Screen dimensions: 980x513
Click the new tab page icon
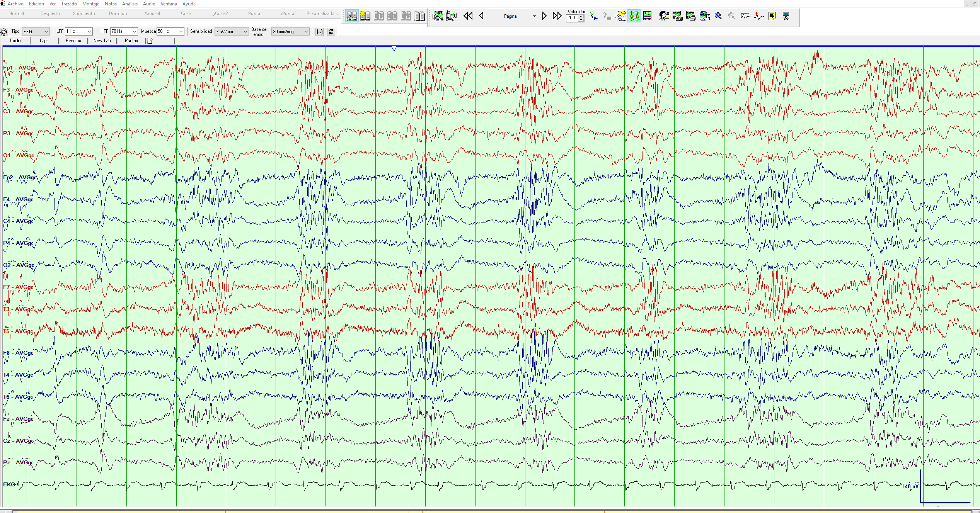150,41
